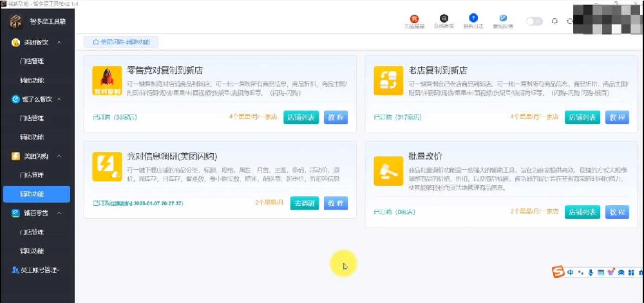Open 教程 for 批量改价

pyautogui.click(x=617, y=212)
